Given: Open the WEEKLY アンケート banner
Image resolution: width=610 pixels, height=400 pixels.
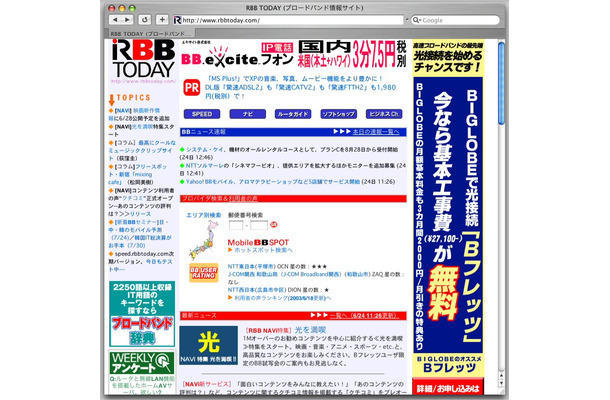Looking at the screenshot, I should [142, 363].
